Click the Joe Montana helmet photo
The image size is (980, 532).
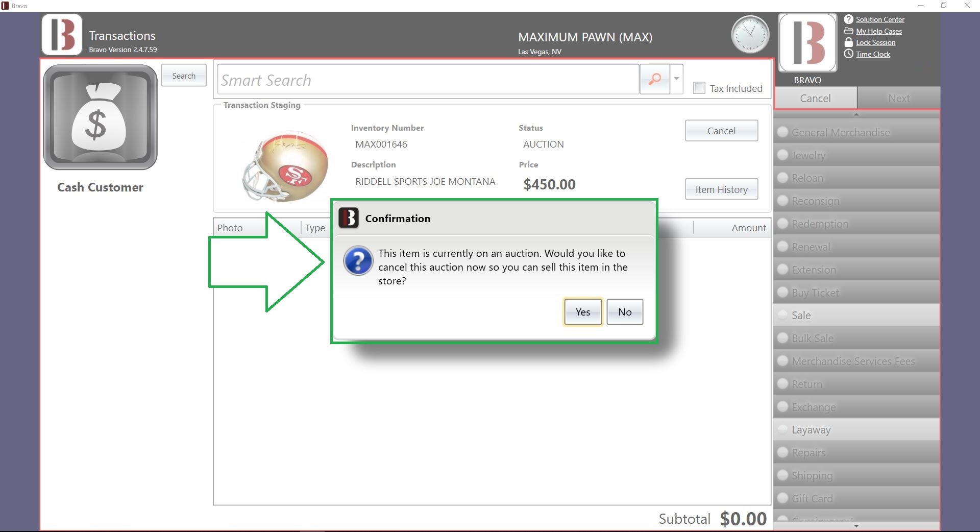coord(285,166)
